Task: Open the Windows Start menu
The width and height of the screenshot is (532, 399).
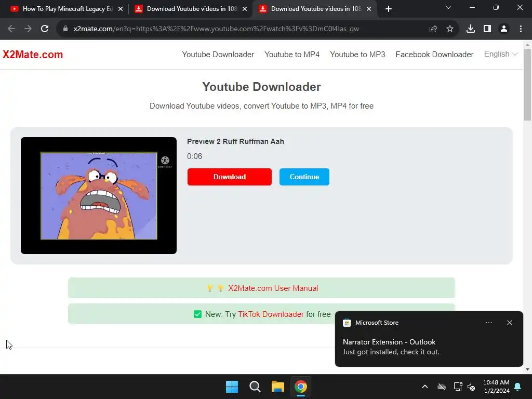Action: click(x=232, y=387)
